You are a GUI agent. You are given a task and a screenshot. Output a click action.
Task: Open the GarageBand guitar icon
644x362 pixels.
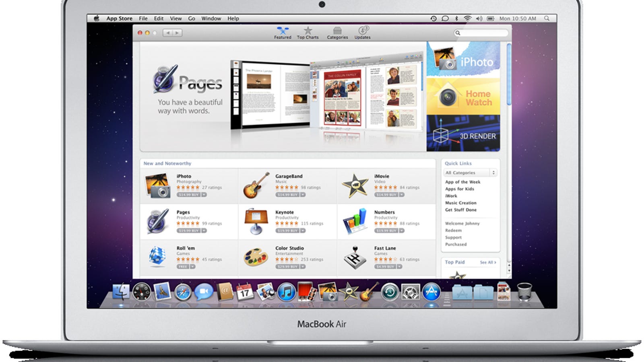point(256,185)
